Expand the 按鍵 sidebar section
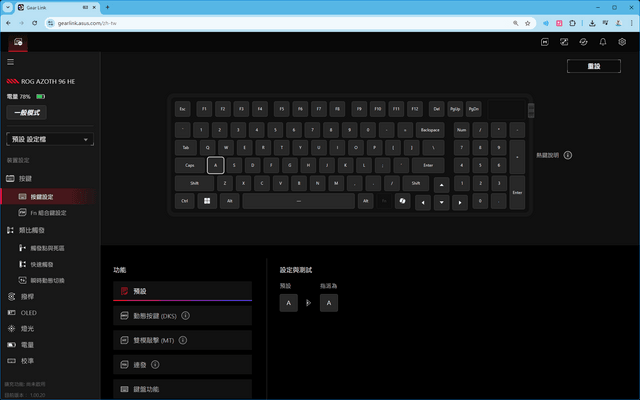 point(25,178)
